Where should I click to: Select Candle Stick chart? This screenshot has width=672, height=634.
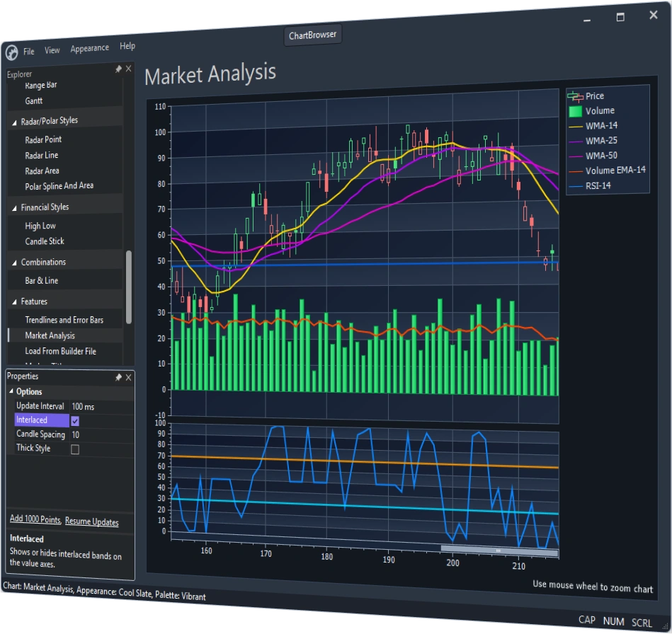click(45, 241)
